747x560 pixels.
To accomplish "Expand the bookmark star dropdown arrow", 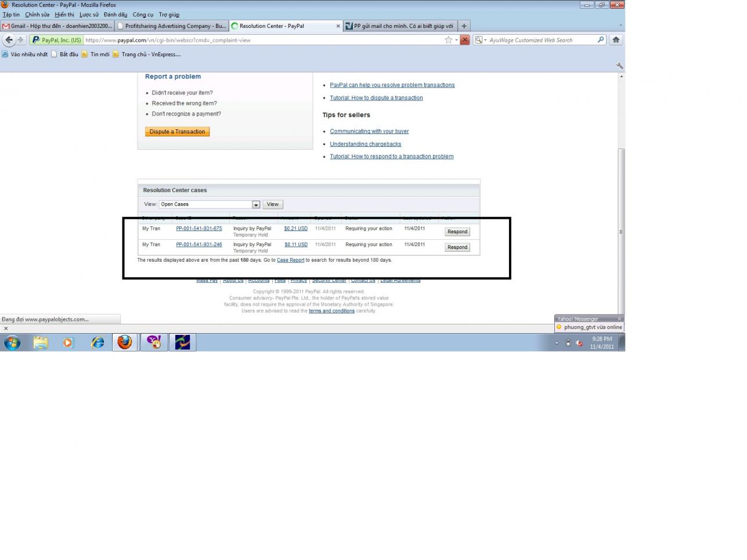I will pos(456,40).
